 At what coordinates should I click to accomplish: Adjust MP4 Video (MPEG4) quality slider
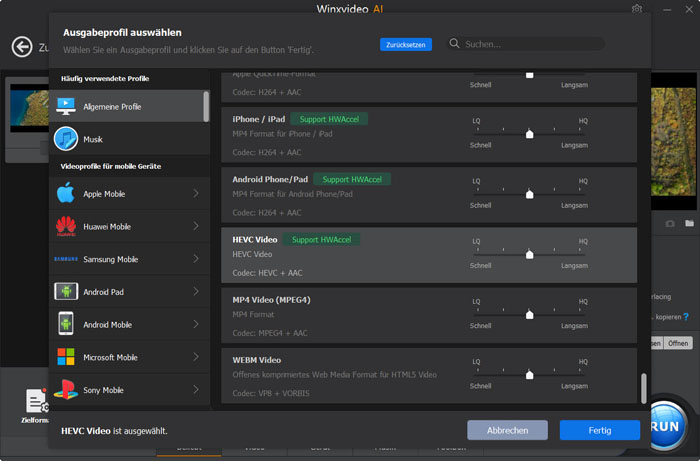coord(529,314)
